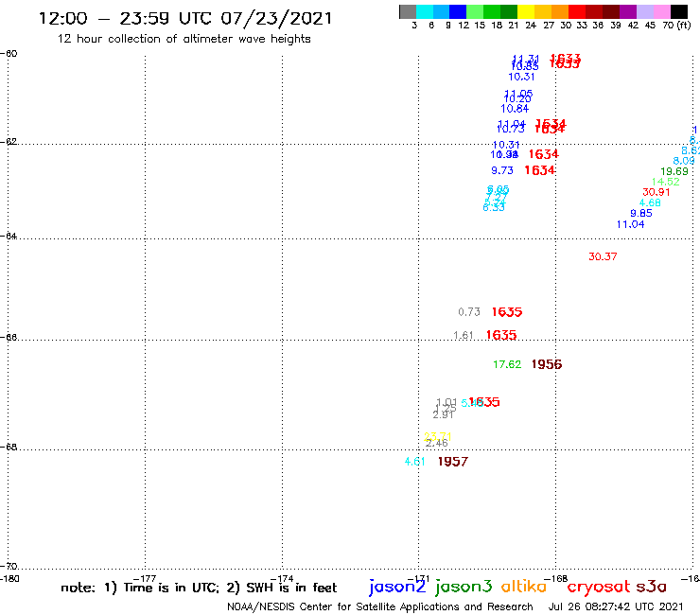Image resolution: width=700 pixels, height=615 pixels.
Task: Select the dark blue legend swatch
Action: tap(458, 11)
